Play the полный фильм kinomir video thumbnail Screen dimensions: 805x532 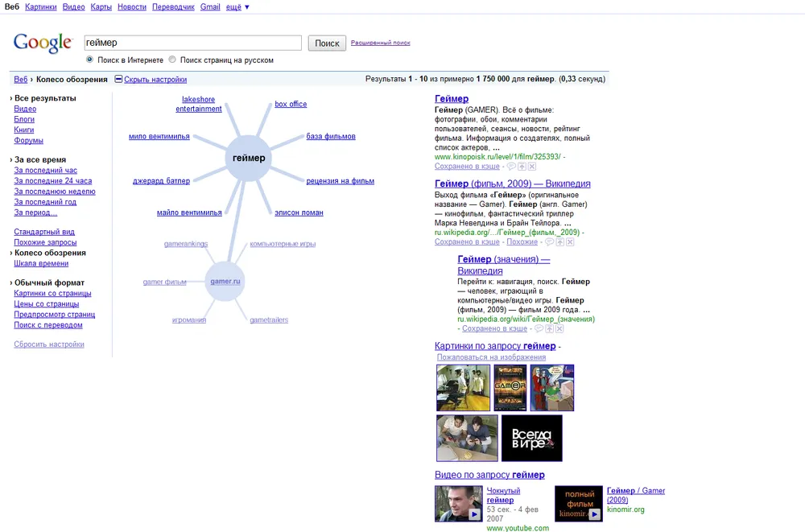point(579,504)
